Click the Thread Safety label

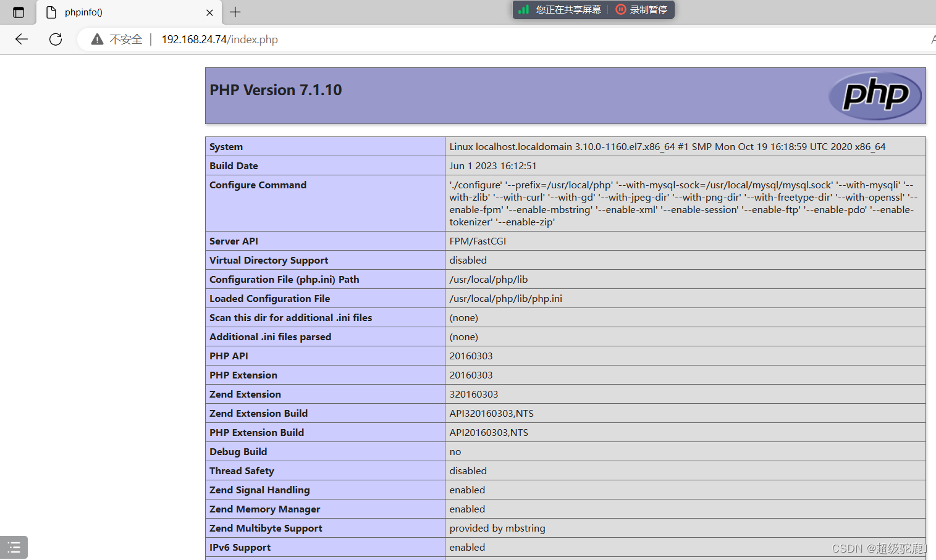click(242, 471)
